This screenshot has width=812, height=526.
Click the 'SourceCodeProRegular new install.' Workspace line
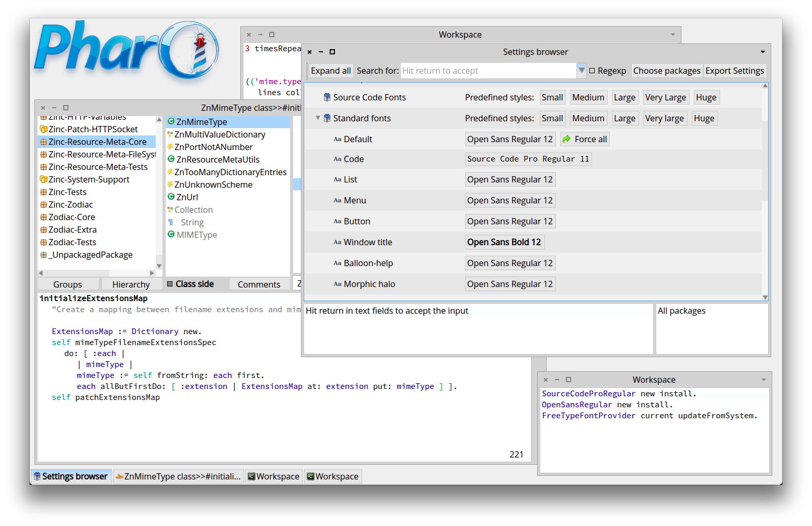pos(619,394)
